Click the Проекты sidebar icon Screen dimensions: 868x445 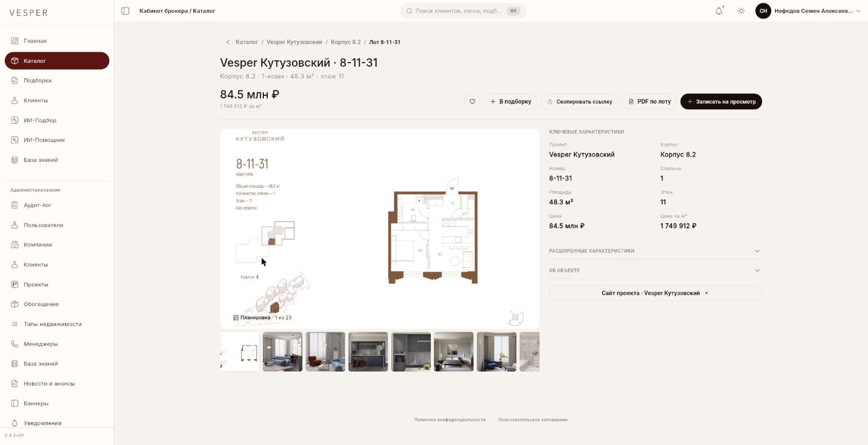(x=15, y=285)
